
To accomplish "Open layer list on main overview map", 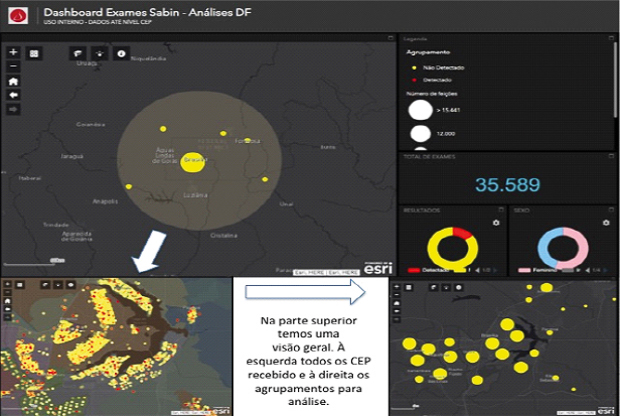I will click(x=78, y=53).
